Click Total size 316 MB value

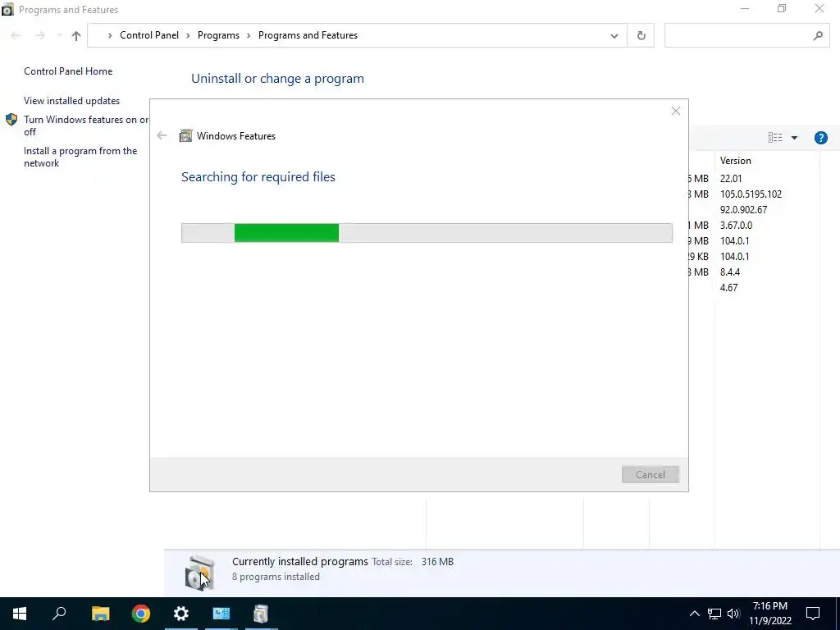[437, 561]
